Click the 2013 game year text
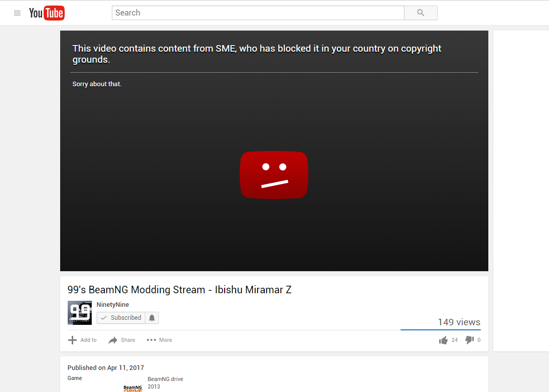Image resolution: width=549 pixels, height=392 pixels. [x=154, y=386]
